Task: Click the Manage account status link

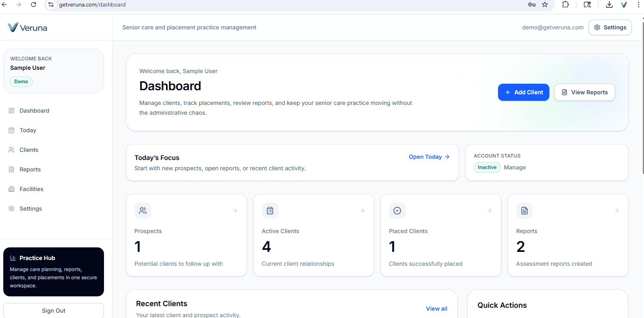Action: point(514,167)
